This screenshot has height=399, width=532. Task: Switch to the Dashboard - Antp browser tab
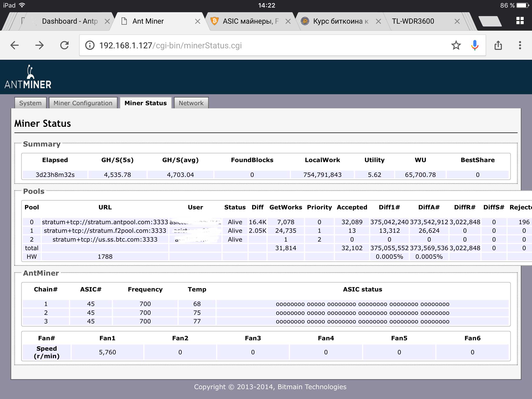pos(70,21)
